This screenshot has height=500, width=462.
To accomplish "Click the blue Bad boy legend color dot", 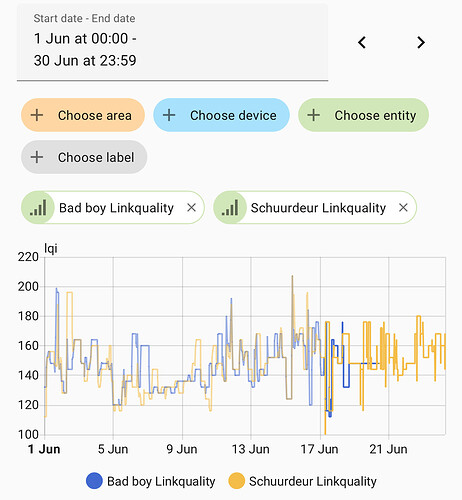I will (x=94, y=481).
